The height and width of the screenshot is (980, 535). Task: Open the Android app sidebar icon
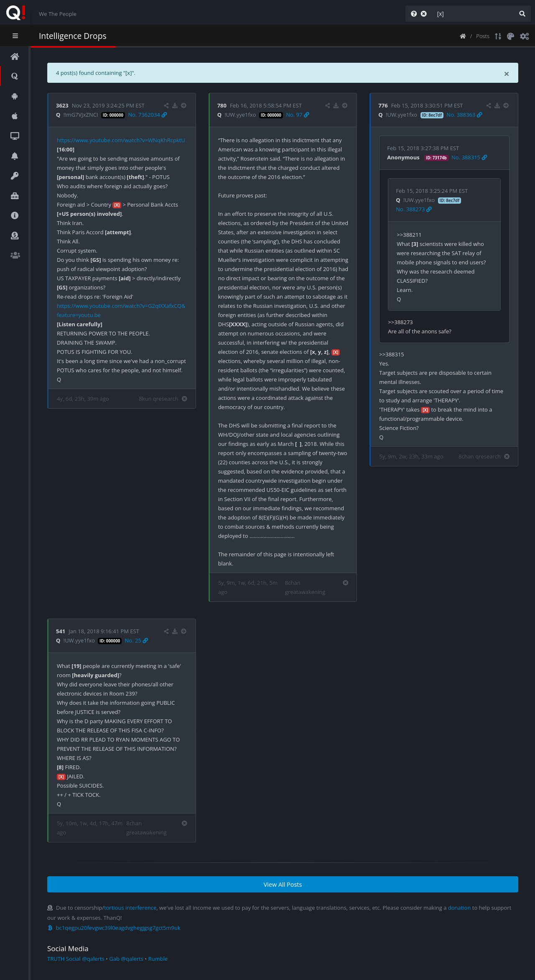[x=15, y=96]
